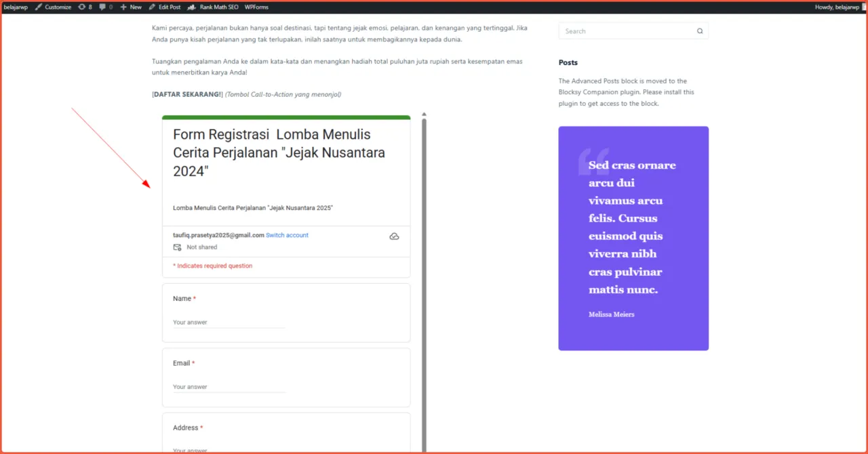Open the belajarwp site menu
The image size is (868, 454).
(x=16, y=7)
